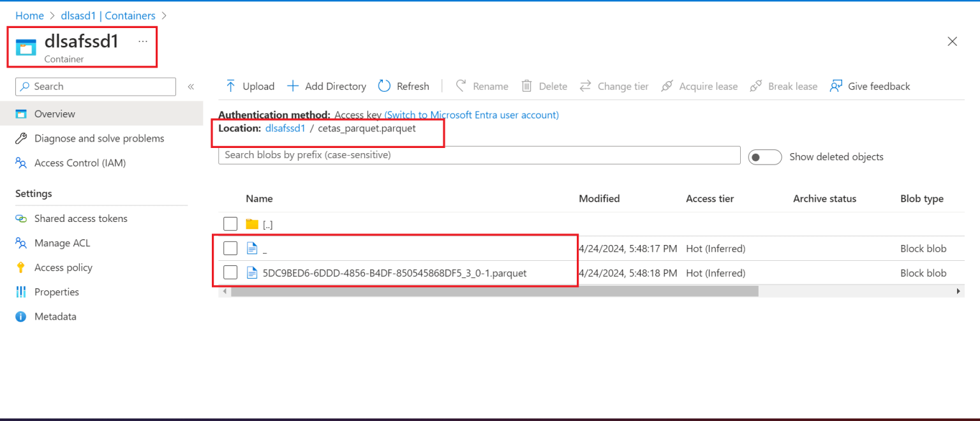980x421 pixels.
Task: Click the Upload arrow icon
Action: click(231, 86)
